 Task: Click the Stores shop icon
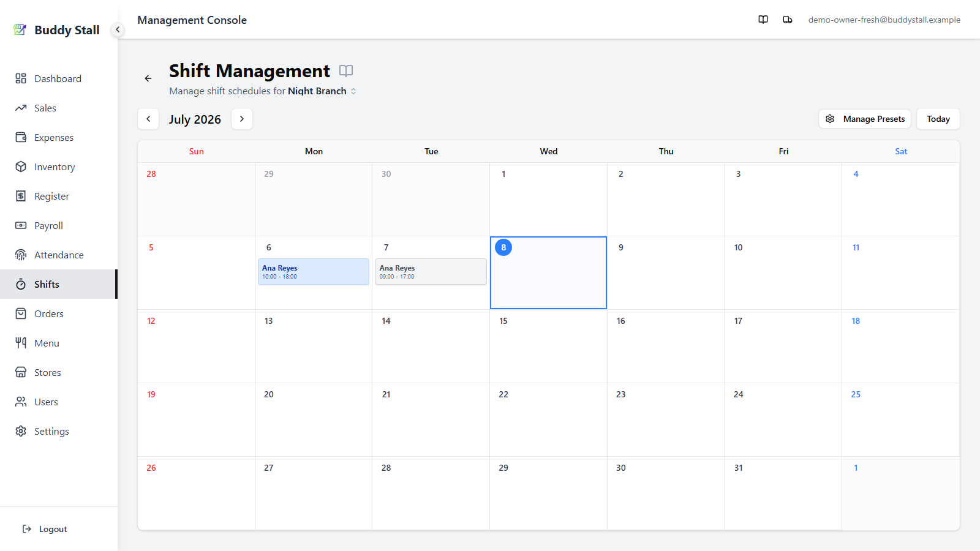[21, 372]
